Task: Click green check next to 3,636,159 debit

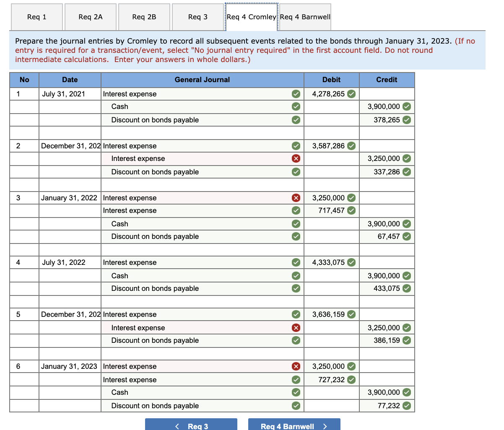Action: [351, 314]
